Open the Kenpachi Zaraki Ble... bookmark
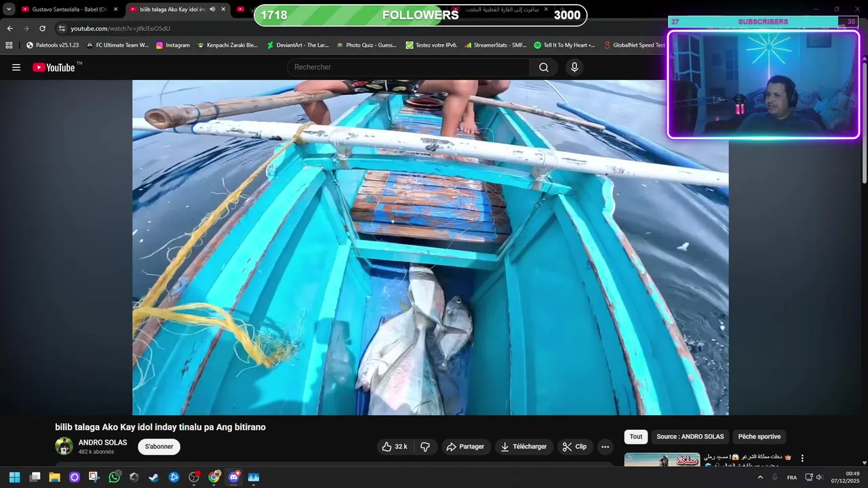Image resolution: width=868 pixels, height=488 pixels. [227, 45]
